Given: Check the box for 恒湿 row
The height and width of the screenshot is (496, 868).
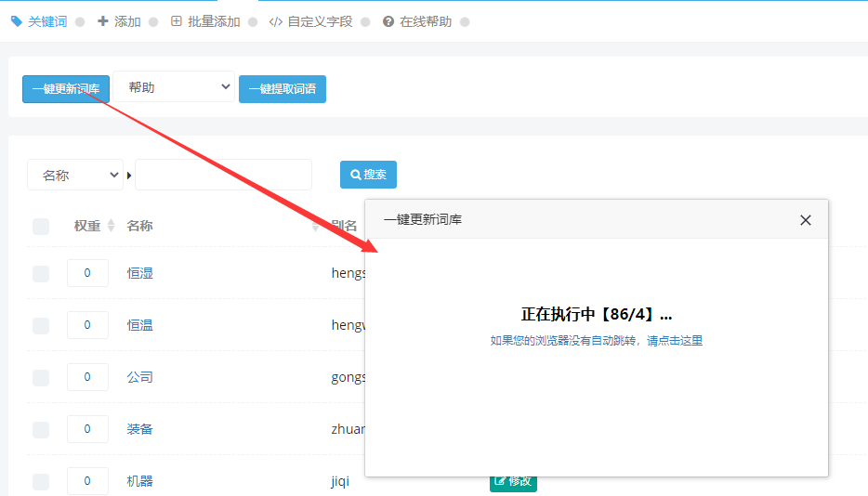Looking at the screenshot, I should 41,273.
